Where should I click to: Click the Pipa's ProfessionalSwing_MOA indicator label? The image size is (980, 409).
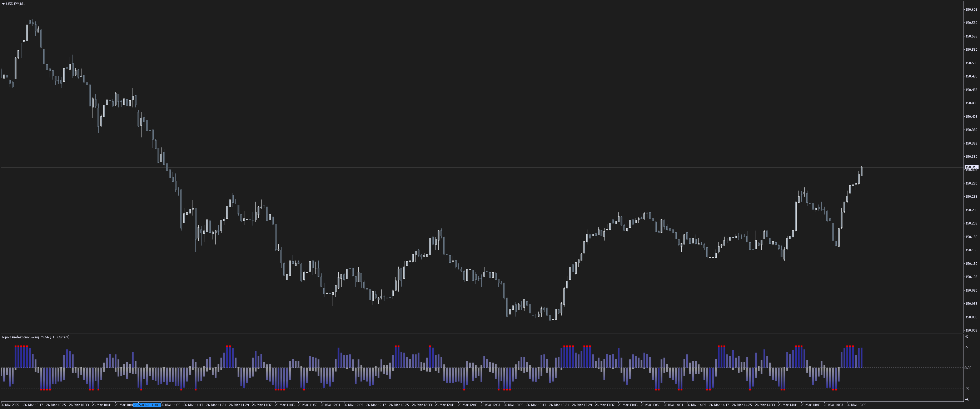point(36,337)
